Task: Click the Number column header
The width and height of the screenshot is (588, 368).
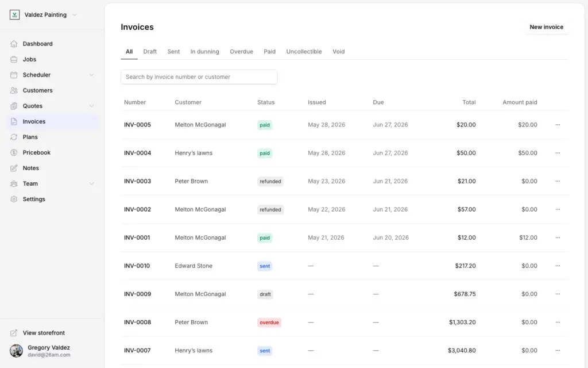Action: pos(135,102)
